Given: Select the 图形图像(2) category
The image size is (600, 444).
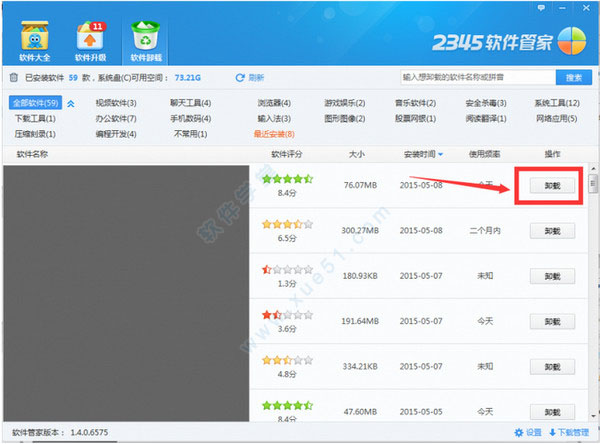Looking at the screenshot, I should tap(345, 119).
